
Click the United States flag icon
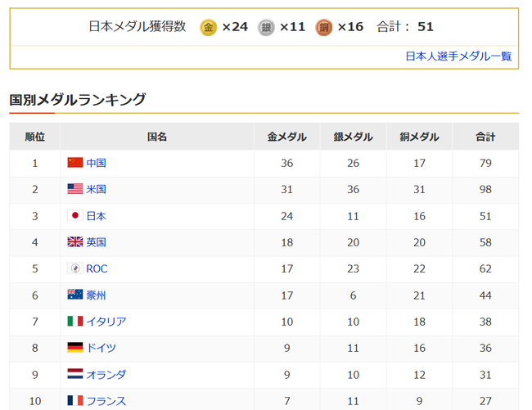(75, 189)
